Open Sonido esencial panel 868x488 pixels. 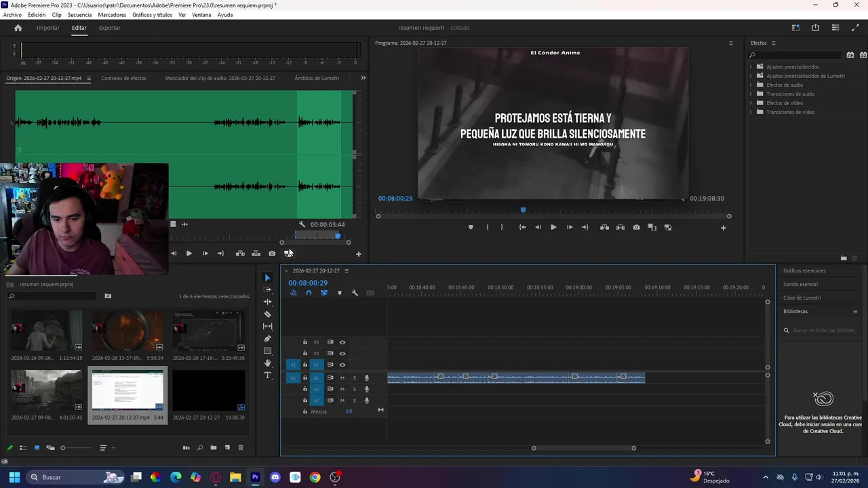[800, 284]
